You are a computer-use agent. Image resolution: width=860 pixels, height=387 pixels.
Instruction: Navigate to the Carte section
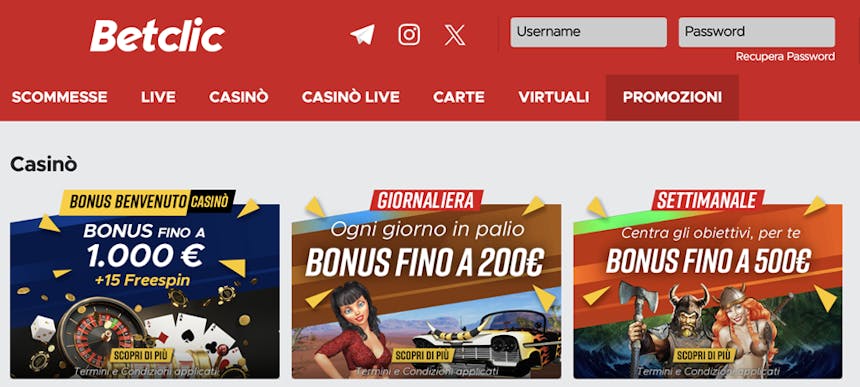(x=459, y=98)
